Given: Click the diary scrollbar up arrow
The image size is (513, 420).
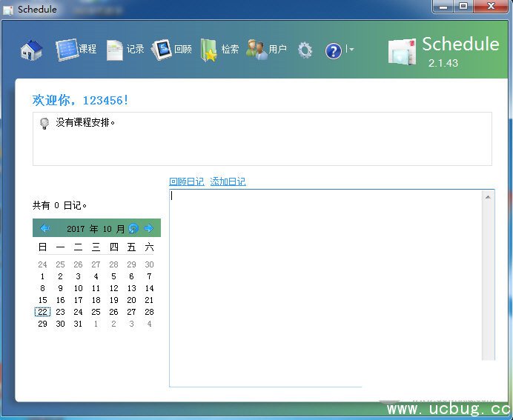Looking at the screenshot, I should point(488,197).
